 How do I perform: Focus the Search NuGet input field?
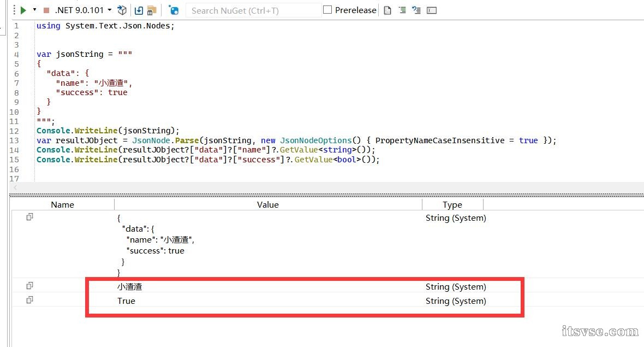coord(253,11)
